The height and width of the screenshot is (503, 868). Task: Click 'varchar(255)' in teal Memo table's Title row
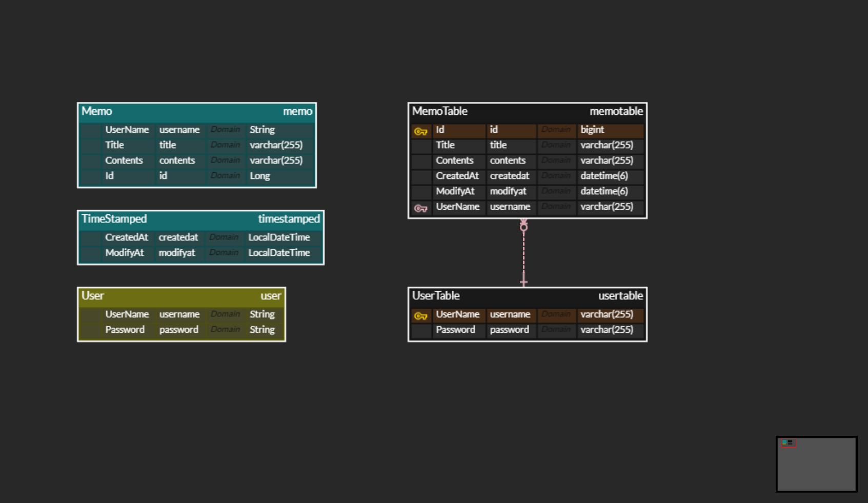pyautogui.click(x=276, y=145)
